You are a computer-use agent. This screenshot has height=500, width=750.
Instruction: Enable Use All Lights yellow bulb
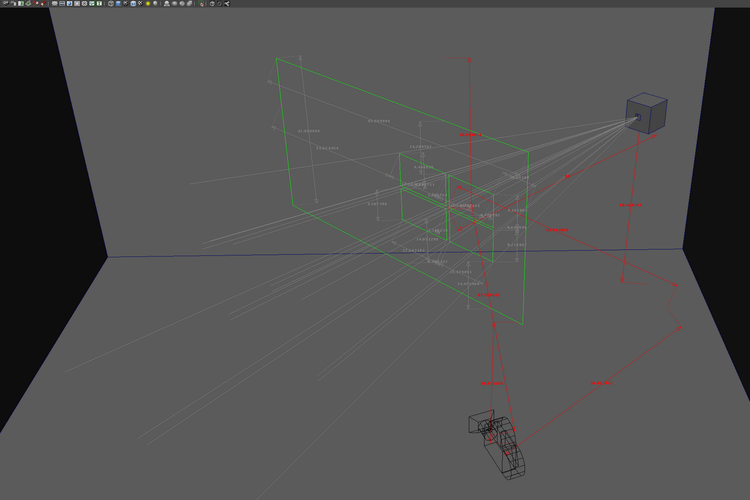click(148, 4)
